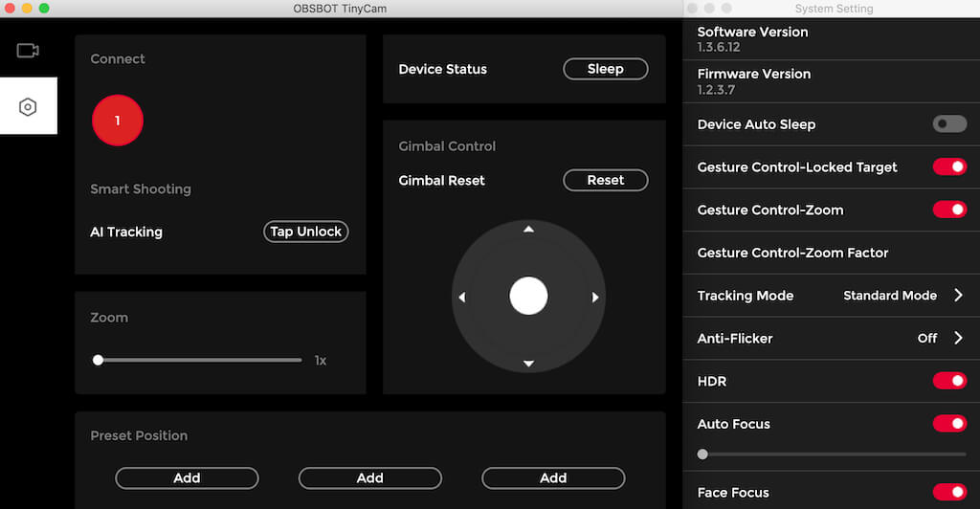Click the OBSBOT TinyCam window title
Image resolution: width=980 pixels, height=509 pixels.
[x=340, y=9]
